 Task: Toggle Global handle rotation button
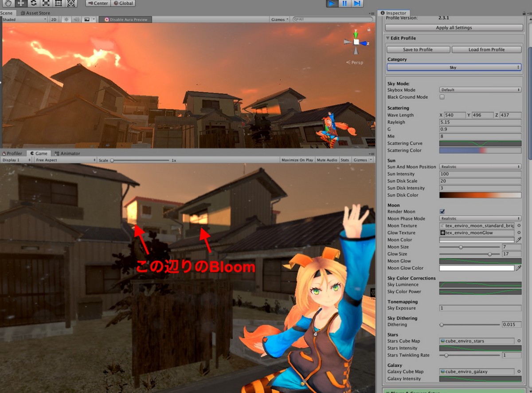[123, 3]
